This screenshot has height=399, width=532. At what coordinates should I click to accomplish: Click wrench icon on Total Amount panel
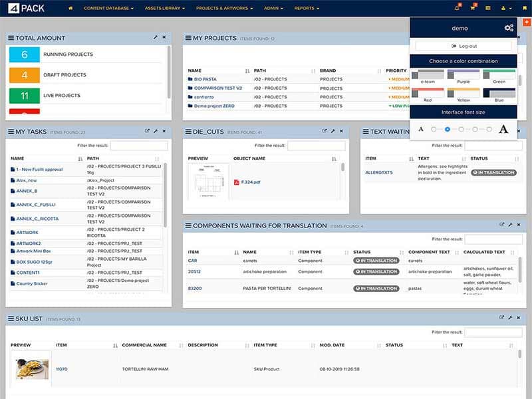pos(156,38)
